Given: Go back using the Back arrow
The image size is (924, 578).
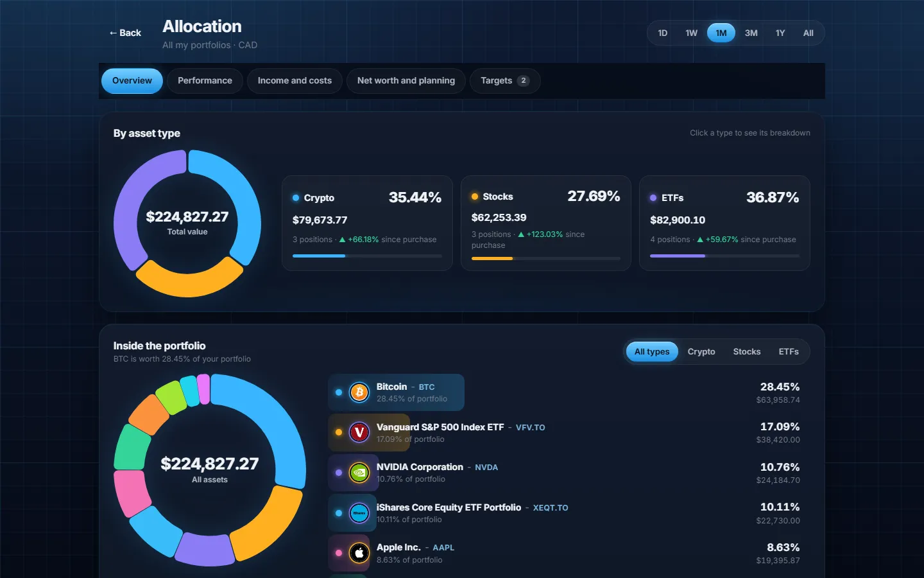Looking at the screenshot, I should [x=125, y=33].
